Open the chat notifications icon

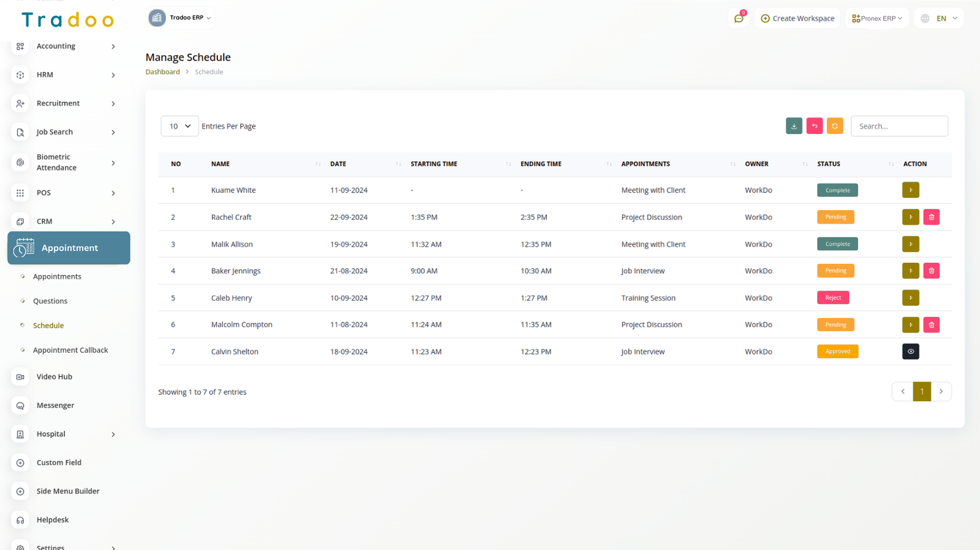point(739,18)
